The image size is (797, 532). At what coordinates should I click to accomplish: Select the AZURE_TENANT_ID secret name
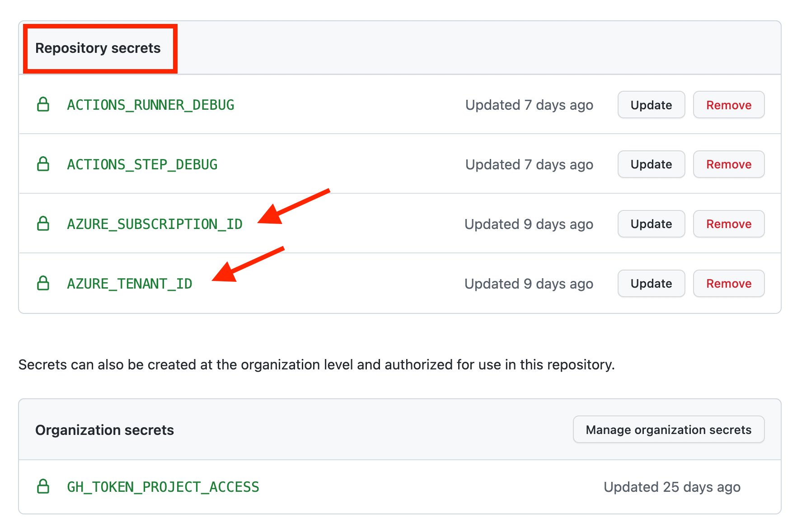(129, 283)
